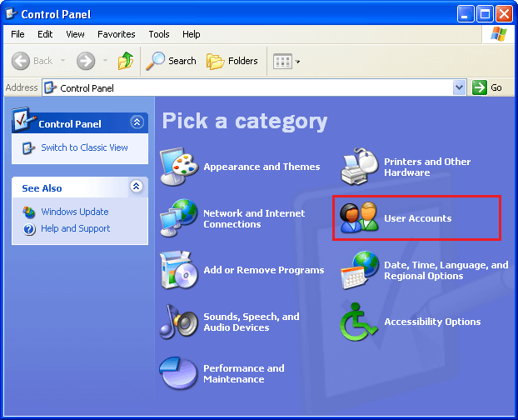Click the Switch to Classic View link
Screen dimensions: 518x420
point(84,147)
